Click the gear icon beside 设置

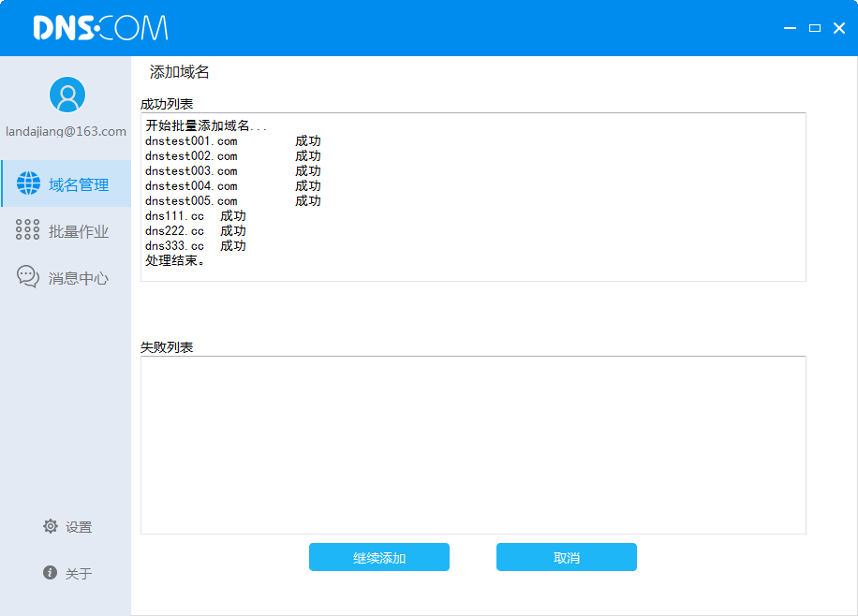51,526
